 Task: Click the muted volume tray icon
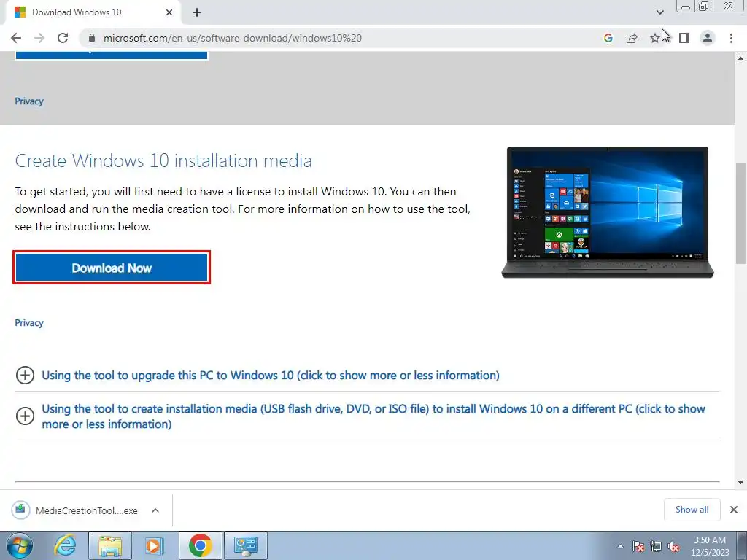[673, 546]
